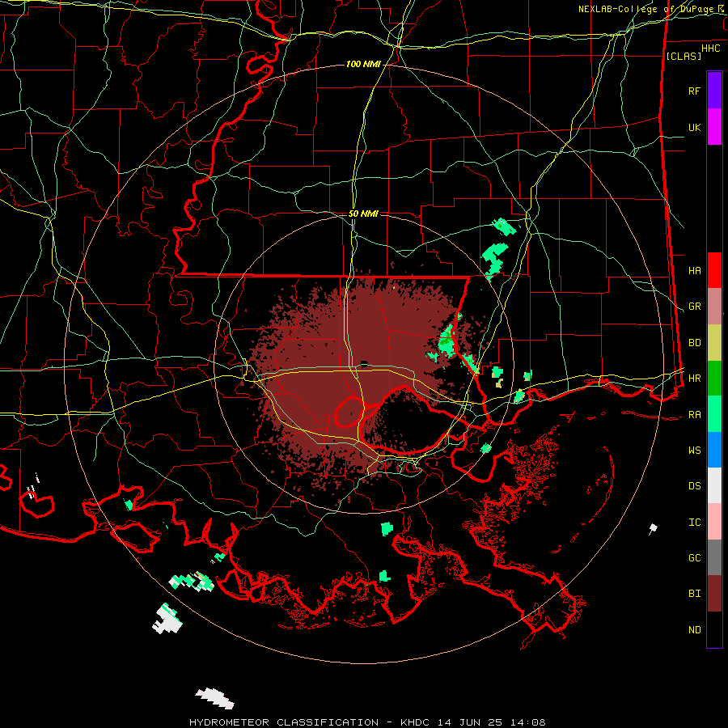Click the HR legend label
The image size is (728, 728).
click(694, 379)
